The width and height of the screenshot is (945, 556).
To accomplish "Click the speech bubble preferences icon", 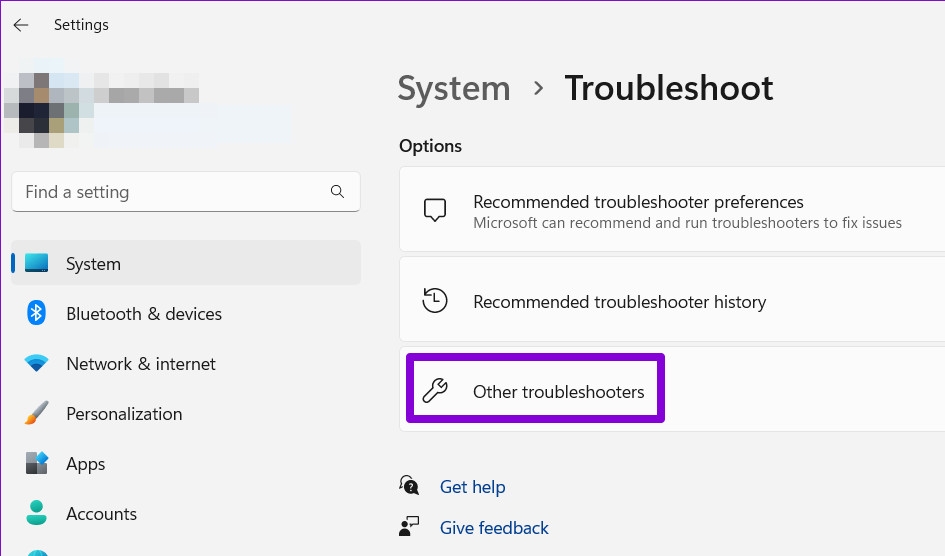I will click(x=435, y=210).
